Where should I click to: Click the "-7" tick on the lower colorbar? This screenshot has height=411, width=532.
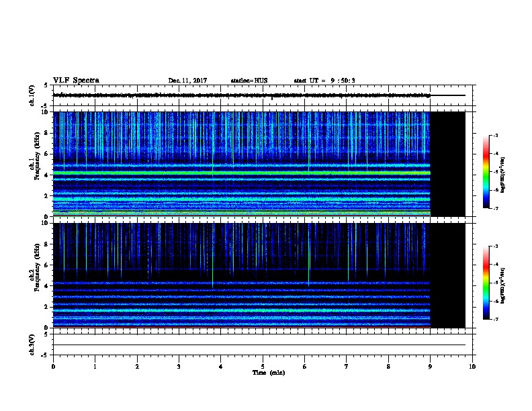[495, 320]
